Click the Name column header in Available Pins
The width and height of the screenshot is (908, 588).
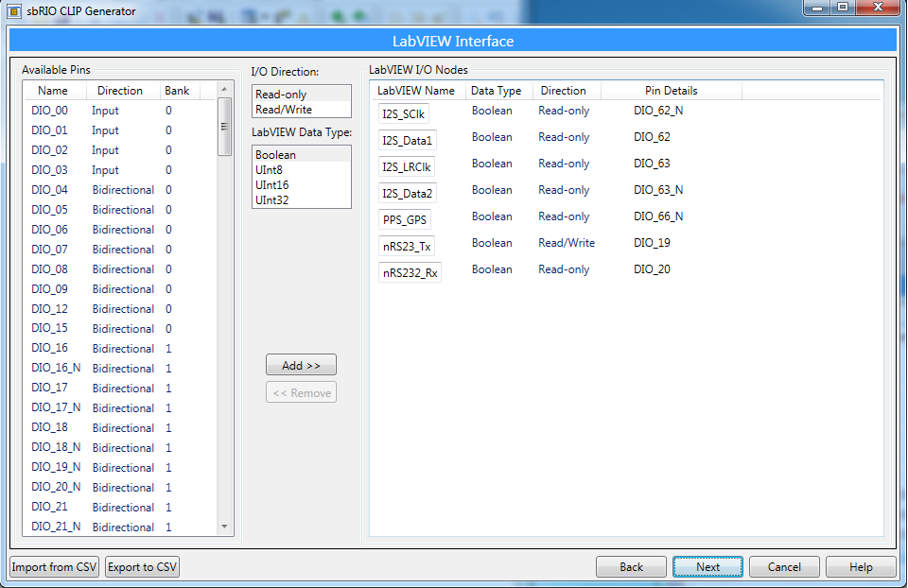55,91
